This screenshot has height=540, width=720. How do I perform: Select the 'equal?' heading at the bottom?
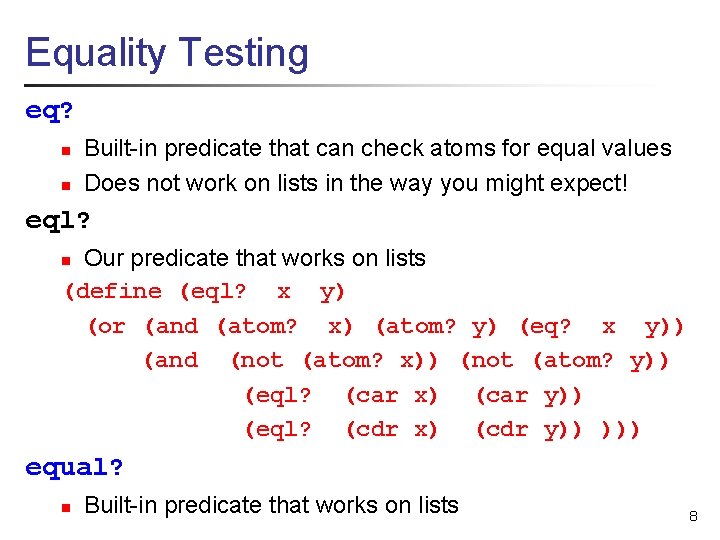pyautogui.click(x=74, y=467)
